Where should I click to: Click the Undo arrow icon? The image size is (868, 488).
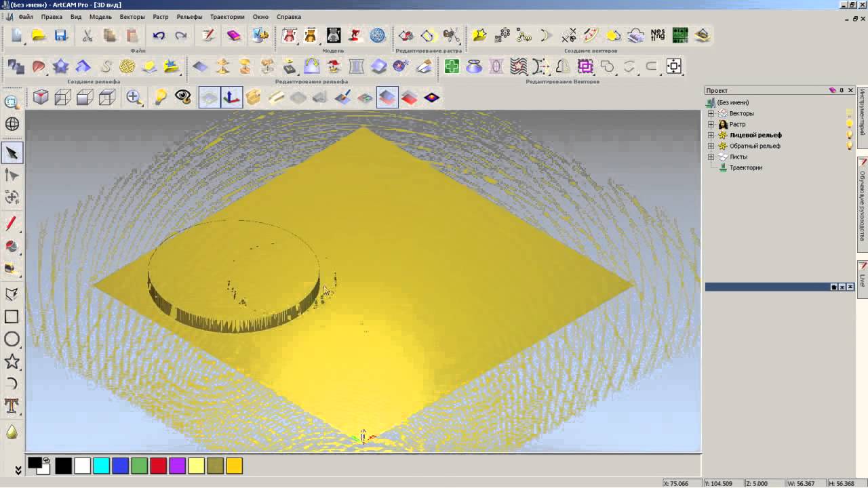pyautogui.click(x=159, y=35)
